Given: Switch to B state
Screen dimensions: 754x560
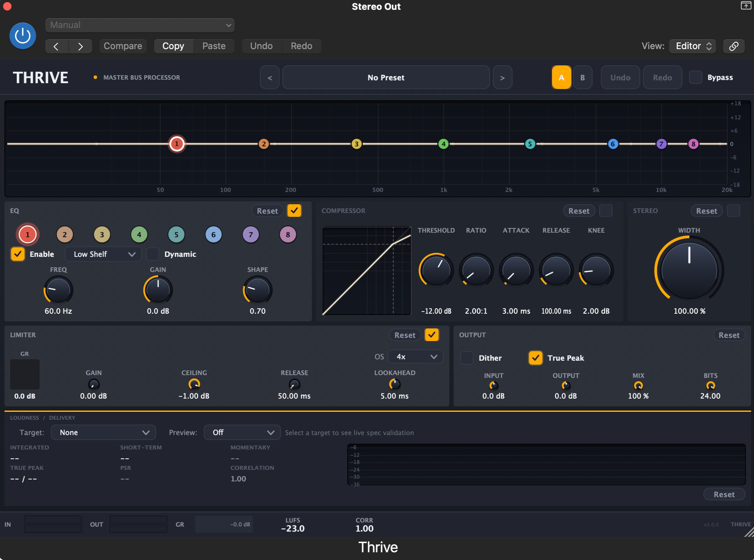Looking at the screenshot, I should click(582, 78).
